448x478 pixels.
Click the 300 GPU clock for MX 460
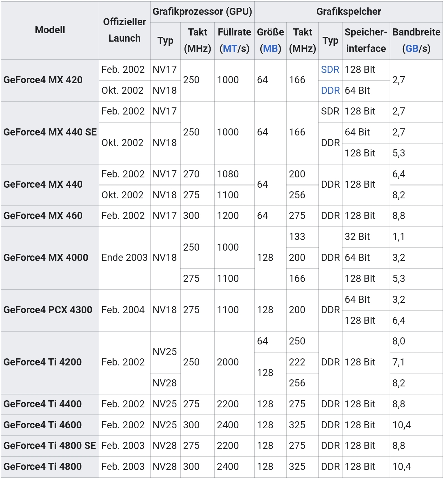pyautogui.click(x=197, y=216)
